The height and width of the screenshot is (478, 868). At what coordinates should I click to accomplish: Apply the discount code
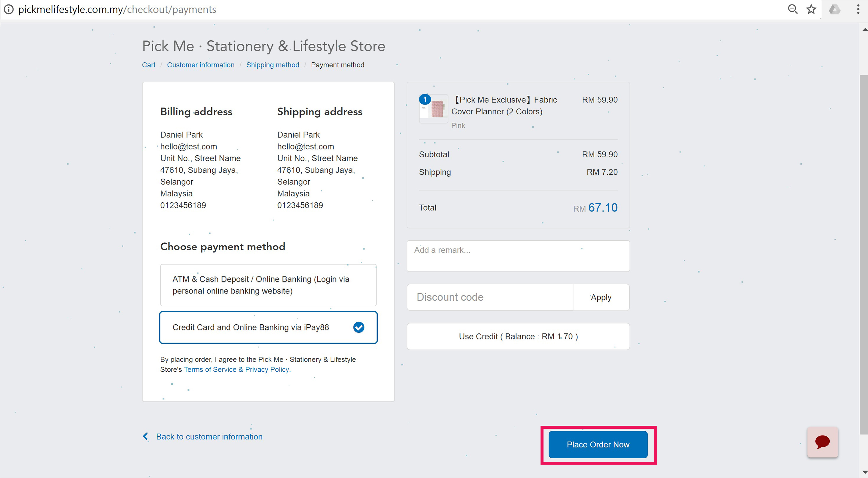601,297
